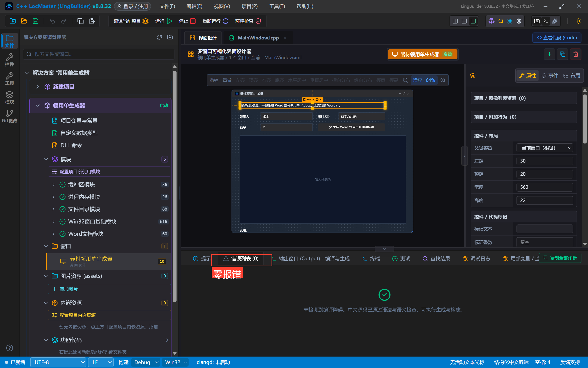
Task: Click the refresh icon in solution explorer
Action: click(159, 37)
